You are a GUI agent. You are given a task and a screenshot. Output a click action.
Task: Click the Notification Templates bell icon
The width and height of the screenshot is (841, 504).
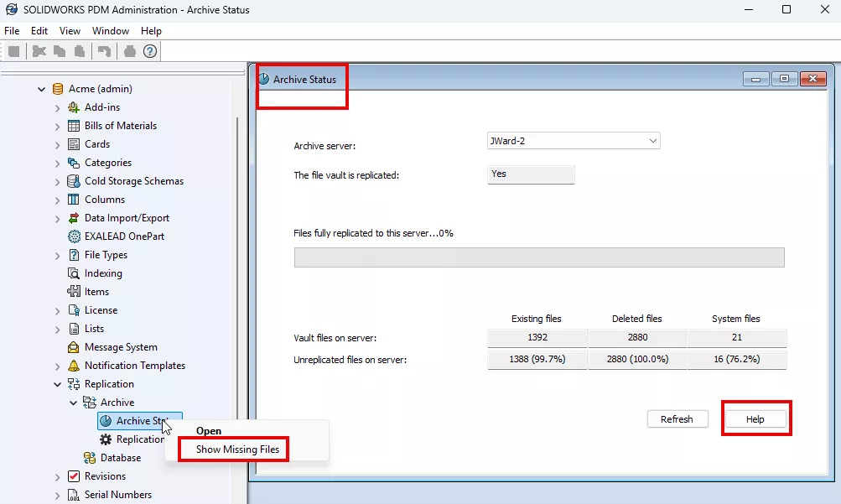click(x=74, y=366)
